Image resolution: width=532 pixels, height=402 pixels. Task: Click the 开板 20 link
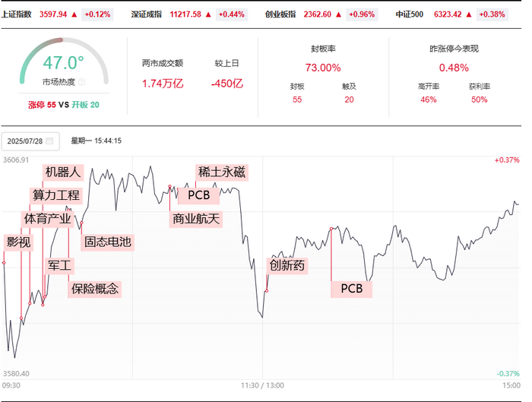point(85,105)
